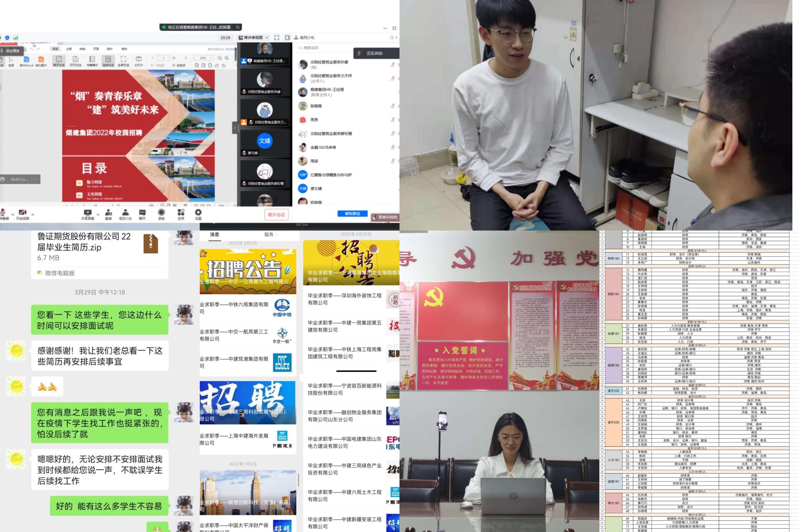Click the 说点什么 comment input box

[x=20, y=179]
